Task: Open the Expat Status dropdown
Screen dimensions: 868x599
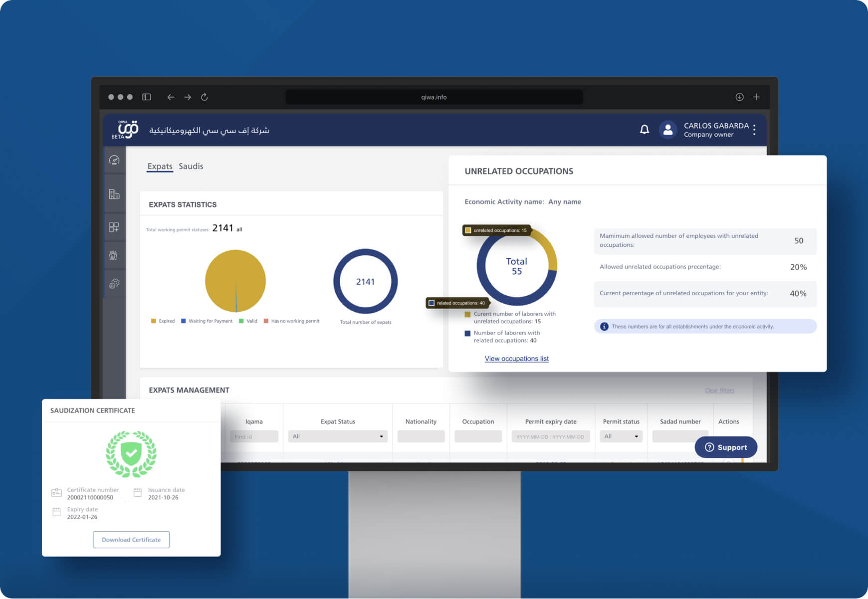Action: (x=338, y=436)
